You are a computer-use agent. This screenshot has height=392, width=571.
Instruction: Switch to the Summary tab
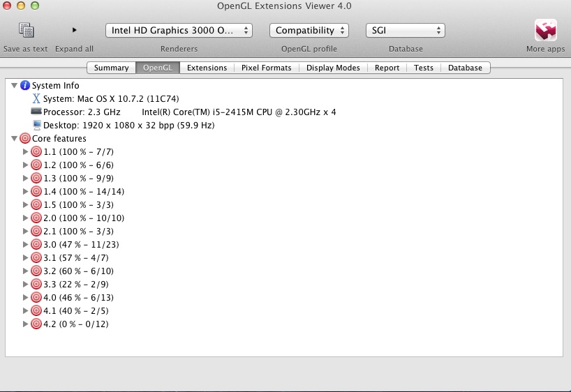pyautogui.click(x=111, y=68)
